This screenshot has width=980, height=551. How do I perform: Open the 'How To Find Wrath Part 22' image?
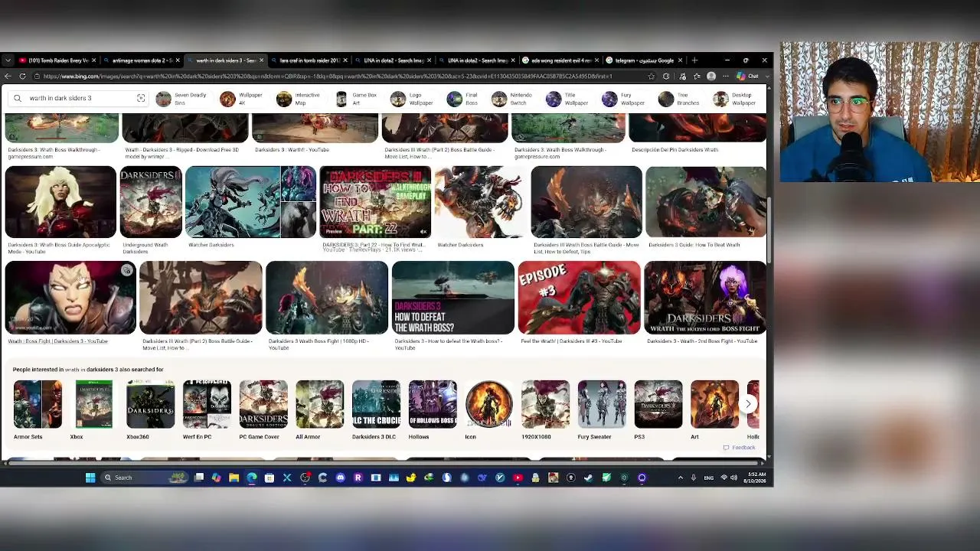[x=375, y=202]
